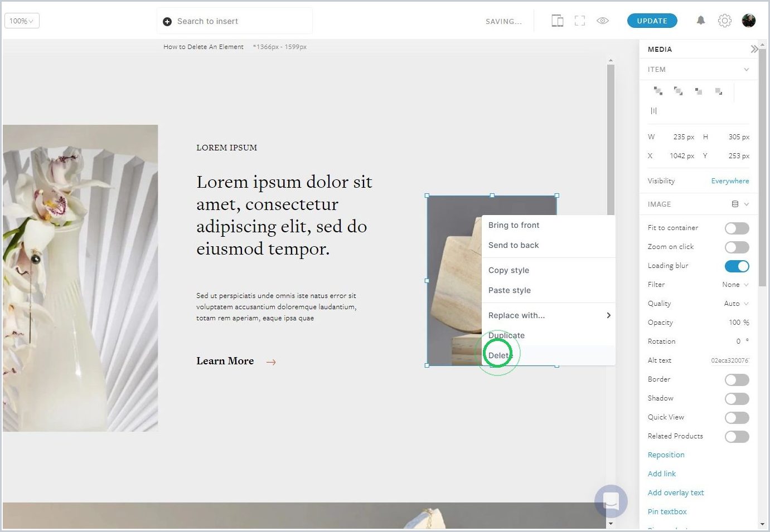Switch on the Shadow option
This screenshot has width=770, height=532.
[x=737, y=399]
